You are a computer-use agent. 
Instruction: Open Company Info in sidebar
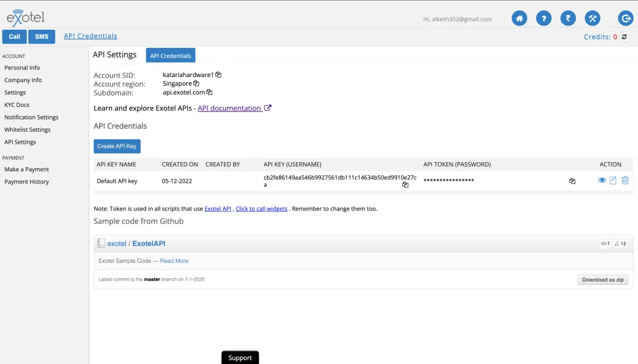tap(23, 80)
